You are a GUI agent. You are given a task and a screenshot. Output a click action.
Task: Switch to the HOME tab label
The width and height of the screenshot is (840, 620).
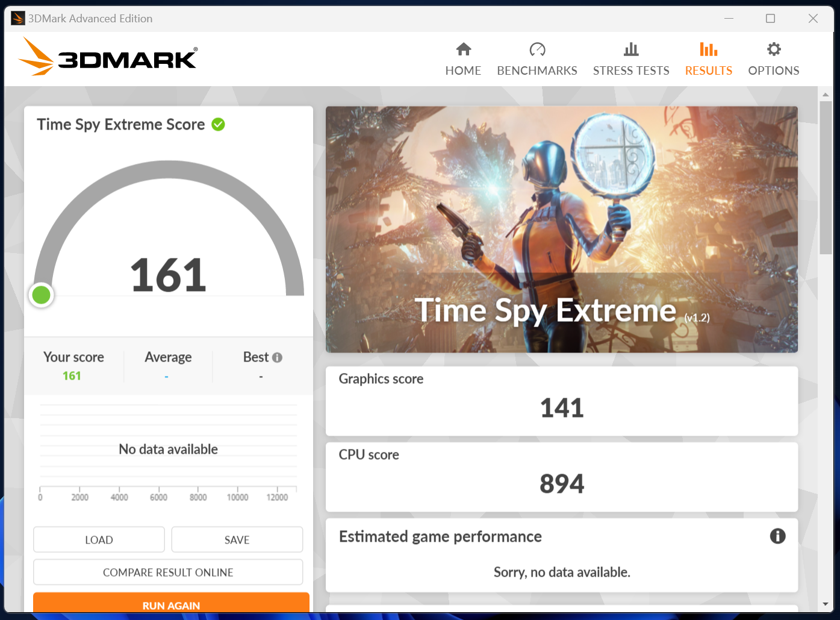[x=463, y=70]
